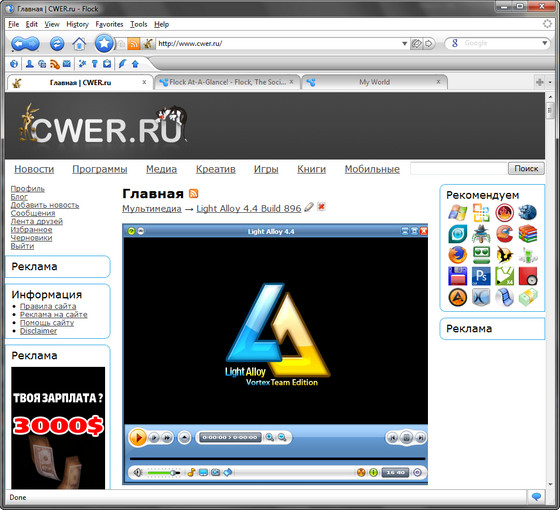Open the Light Alloy 4.4 Build 896 link
The height and width of the screenshot is (510, 560).
point(249,209)
